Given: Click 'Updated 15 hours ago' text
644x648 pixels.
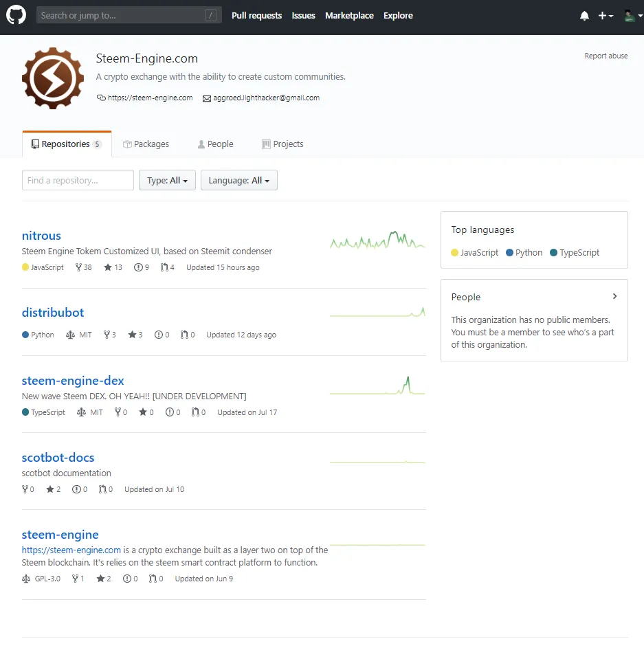Looking at the screenshot, I should point(223,267).
